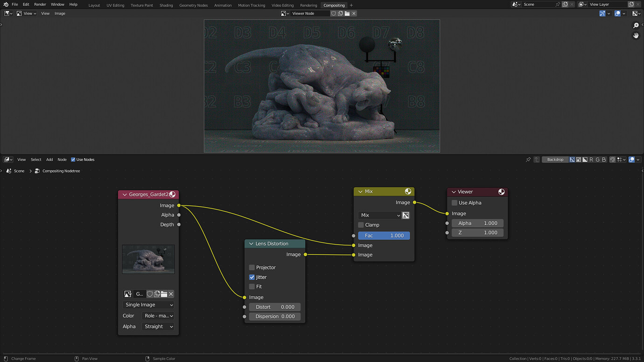Click the image thumbnail preview in Georges_Gardet node
The image size is (644, 362).
point(148,259)
